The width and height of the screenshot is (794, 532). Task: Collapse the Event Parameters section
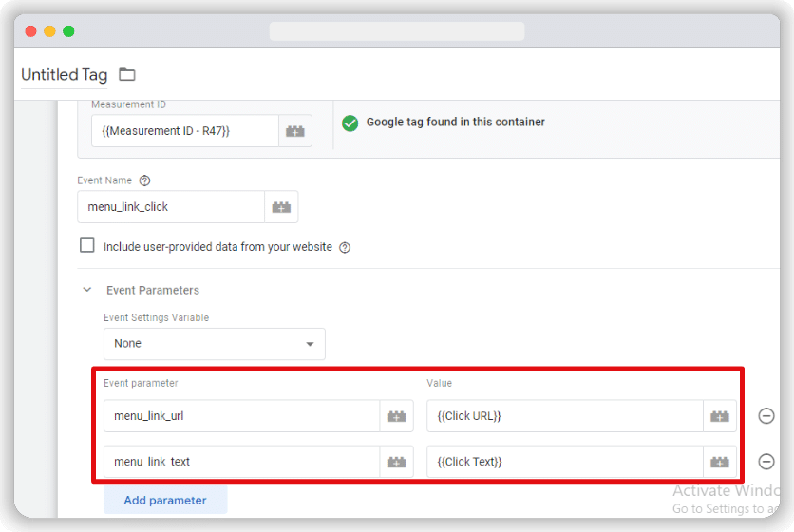(87, 290)
